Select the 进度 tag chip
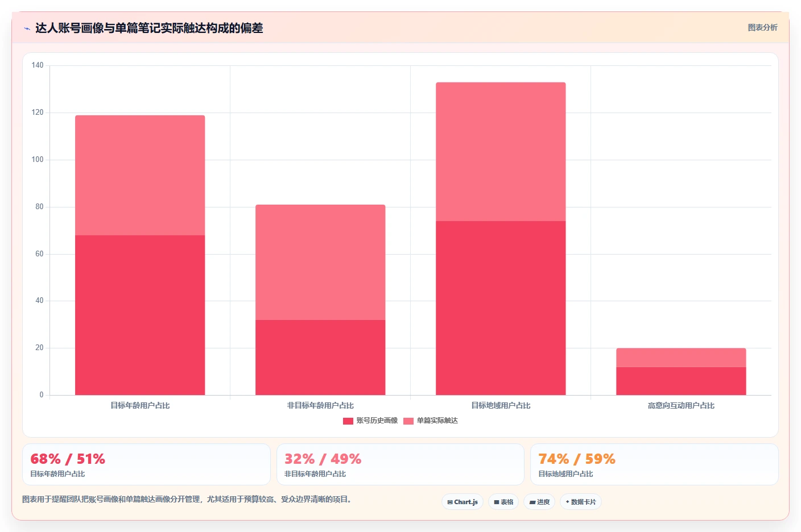The width and height of the screenshot is (801, 532). (x=539, y=502)
